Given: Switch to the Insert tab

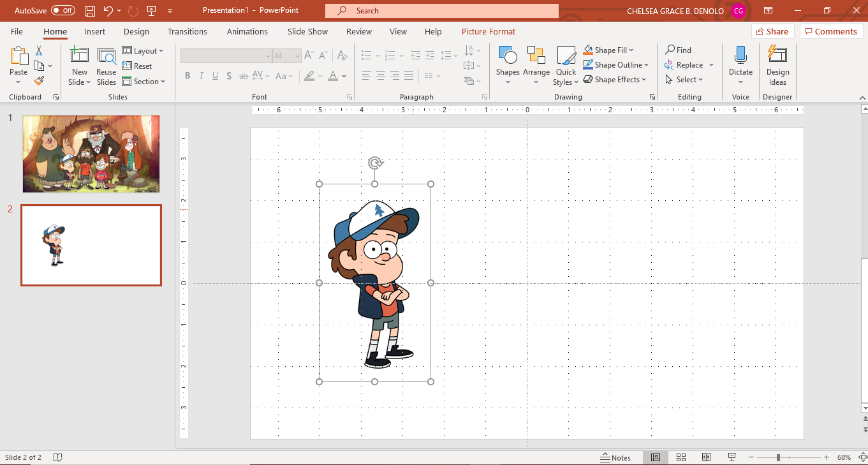Looking at the screenshot, I should [x=95, y=31].
